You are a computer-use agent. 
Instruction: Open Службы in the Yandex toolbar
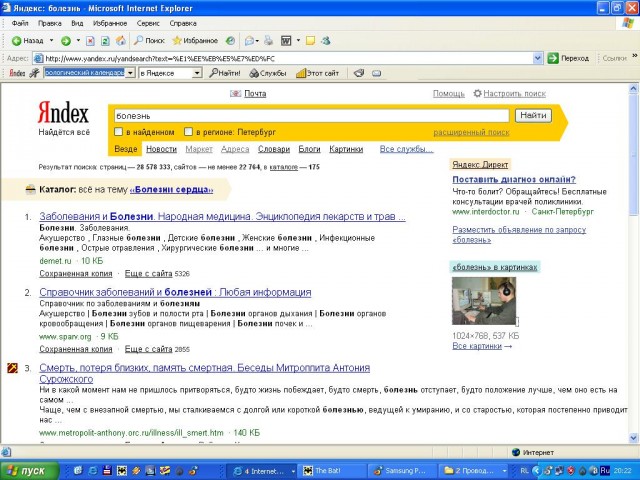(268, 73)
